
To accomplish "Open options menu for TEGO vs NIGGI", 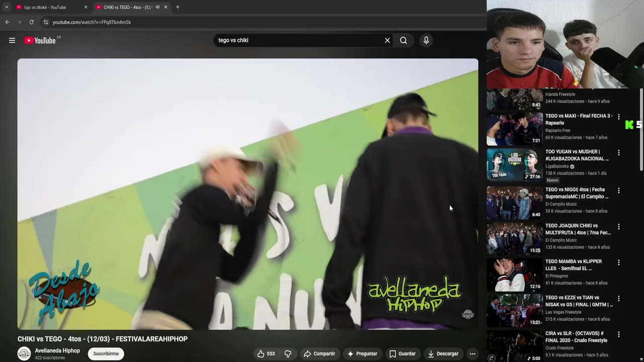I will 619,191.
